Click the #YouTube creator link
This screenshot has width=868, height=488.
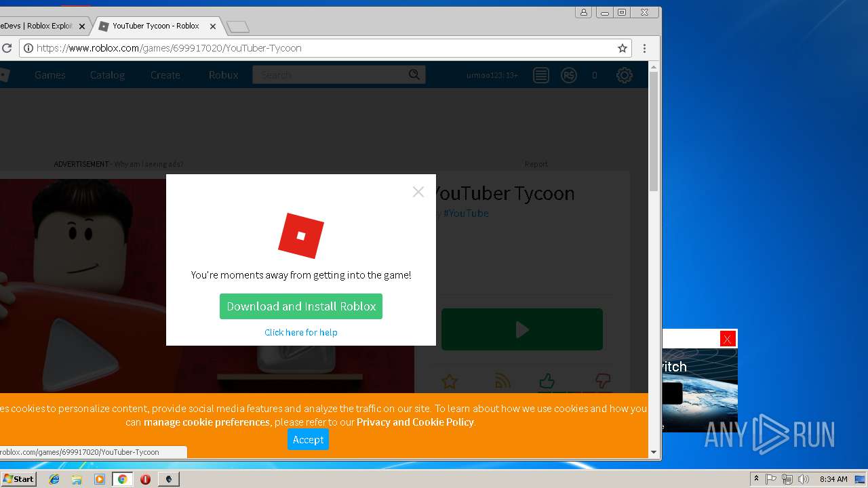pyautogui.click(x=466, y=213)
